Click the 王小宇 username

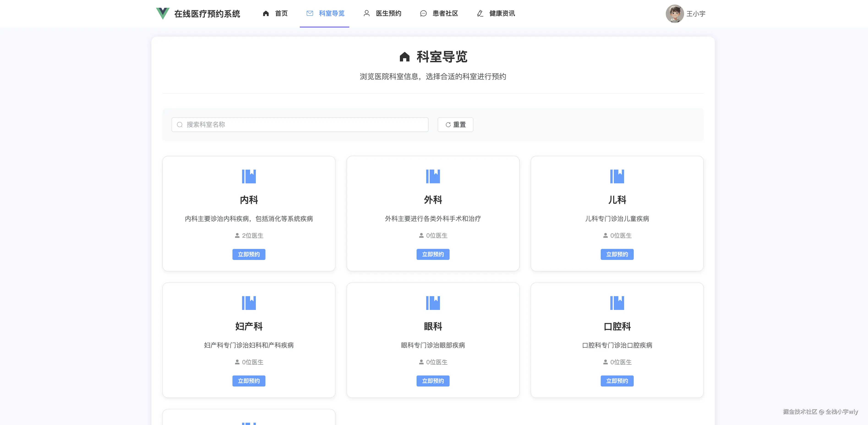click(696, 14)
